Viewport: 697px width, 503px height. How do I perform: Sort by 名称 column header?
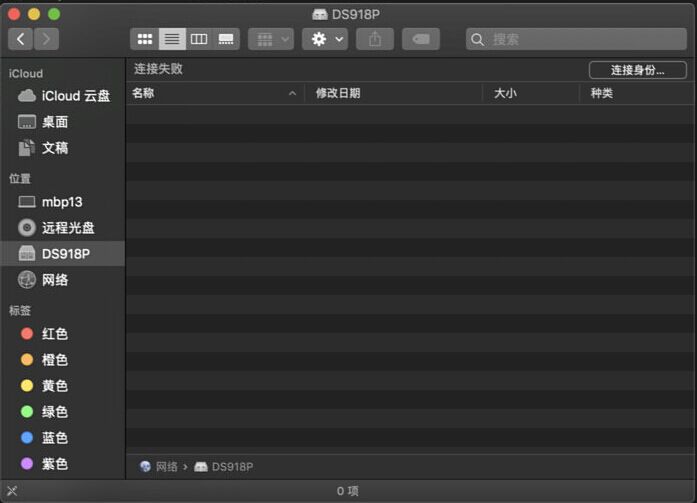click(x=215, y=93)
